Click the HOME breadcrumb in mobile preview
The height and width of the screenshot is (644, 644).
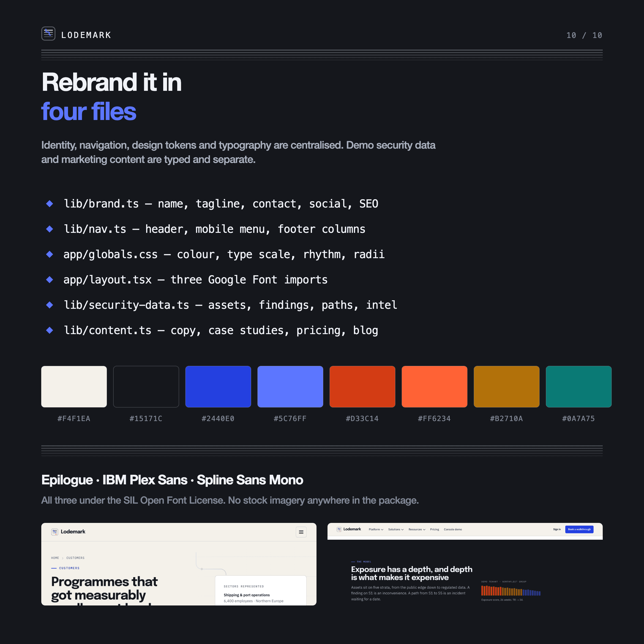tap(55, 558)
